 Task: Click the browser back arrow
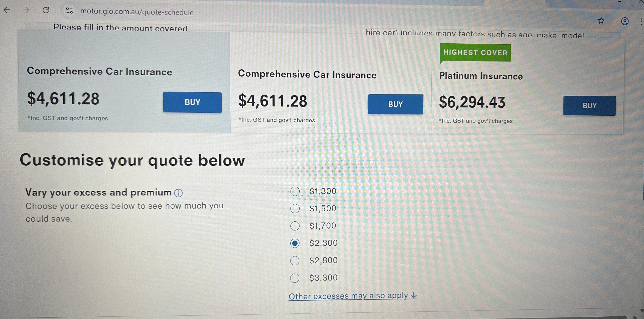click(x=7, y=10)
